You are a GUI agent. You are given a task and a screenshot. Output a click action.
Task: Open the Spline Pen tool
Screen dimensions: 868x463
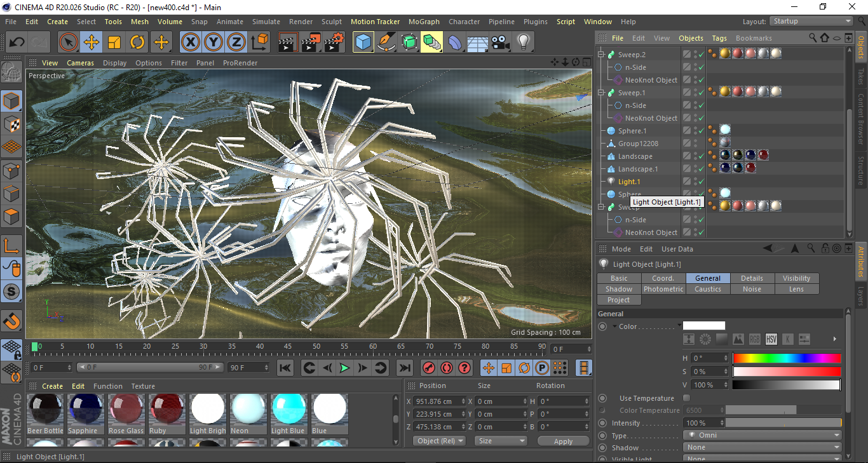(386, 43)
